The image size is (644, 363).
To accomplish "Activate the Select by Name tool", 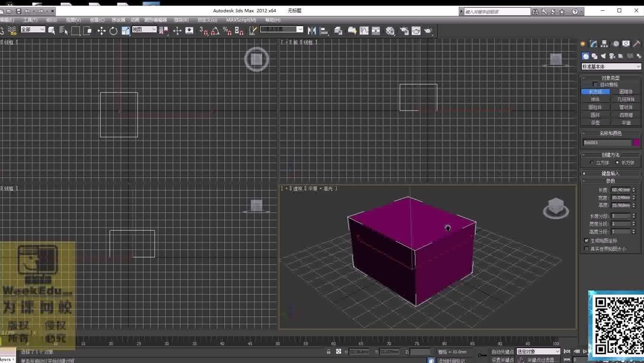I will point(63,29).
